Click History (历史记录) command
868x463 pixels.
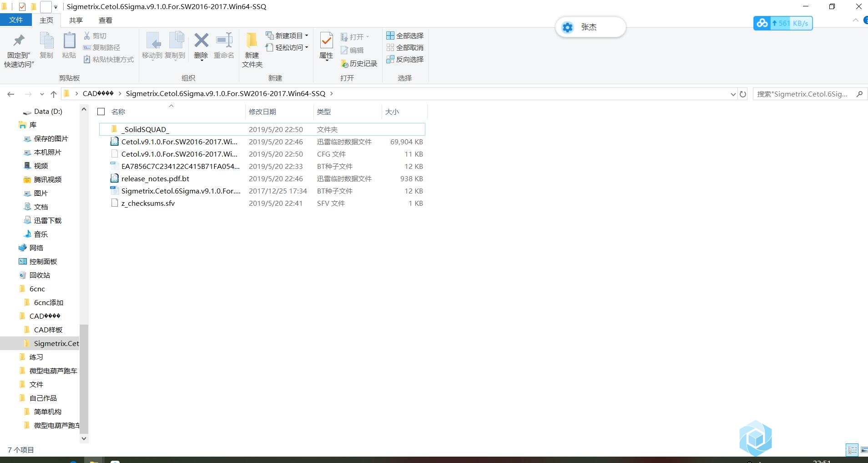pos(359,63)
